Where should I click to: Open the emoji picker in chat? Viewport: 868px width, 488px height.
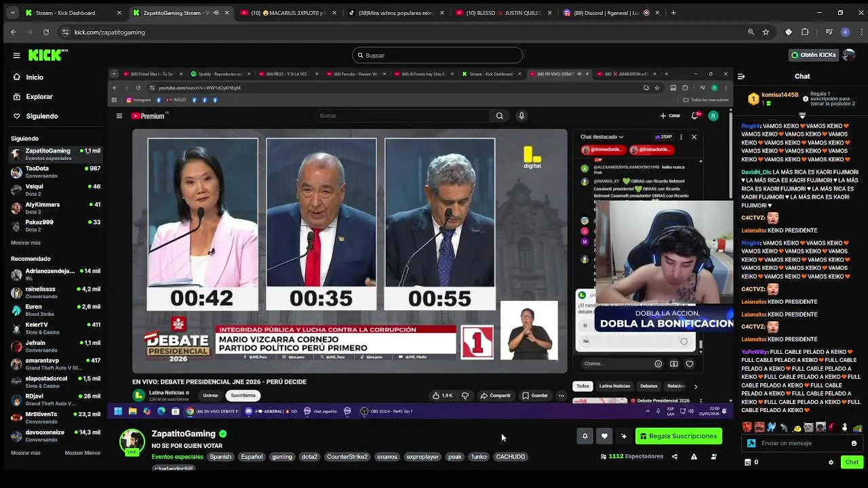[x=854, y=443]
